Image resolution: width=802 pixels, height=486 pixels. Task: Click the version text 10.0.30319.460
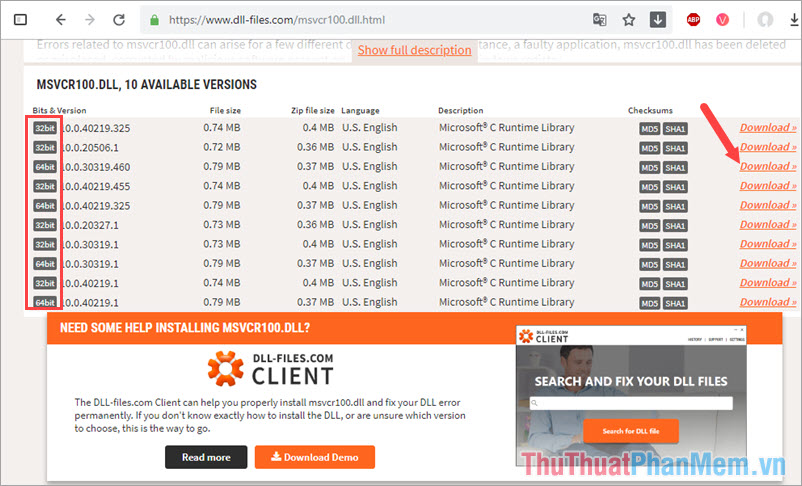97,167
